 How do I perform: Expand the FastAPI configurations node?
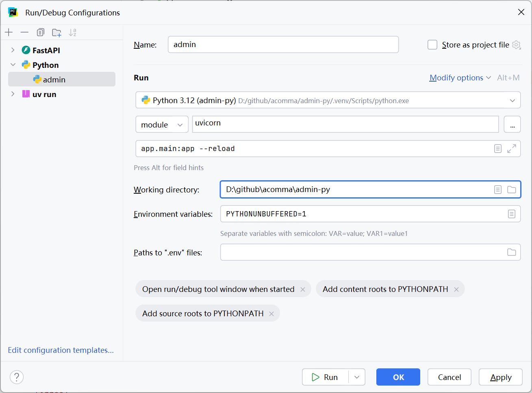tap(13, 50)
